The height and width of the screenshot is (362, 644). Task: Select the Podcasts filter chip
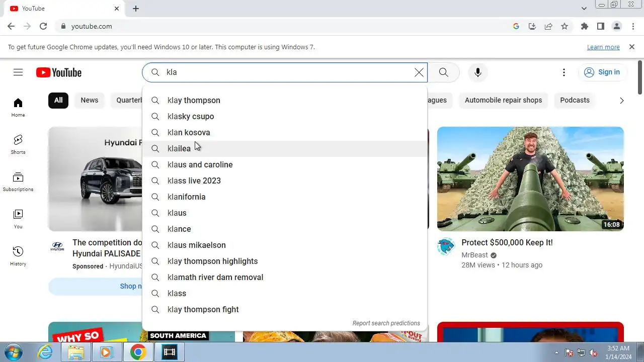click(x=575, y=100)
